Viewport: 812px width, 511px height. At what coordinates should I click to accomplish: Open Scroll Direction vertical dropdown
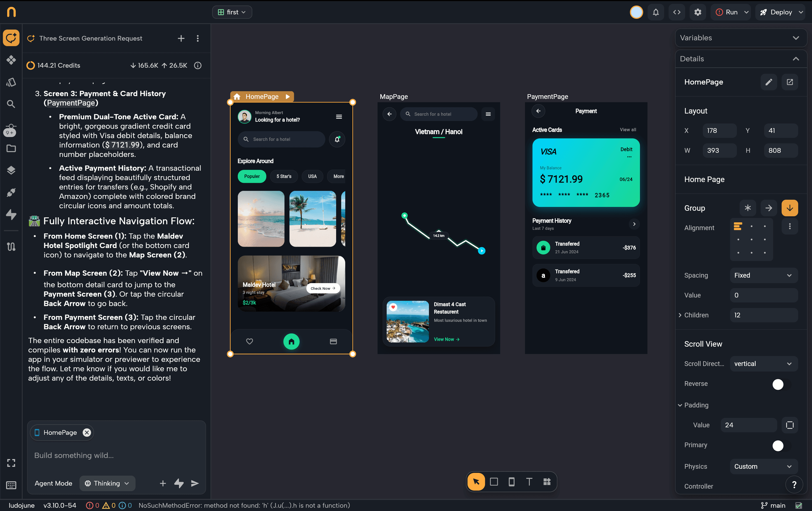(764, 364)
